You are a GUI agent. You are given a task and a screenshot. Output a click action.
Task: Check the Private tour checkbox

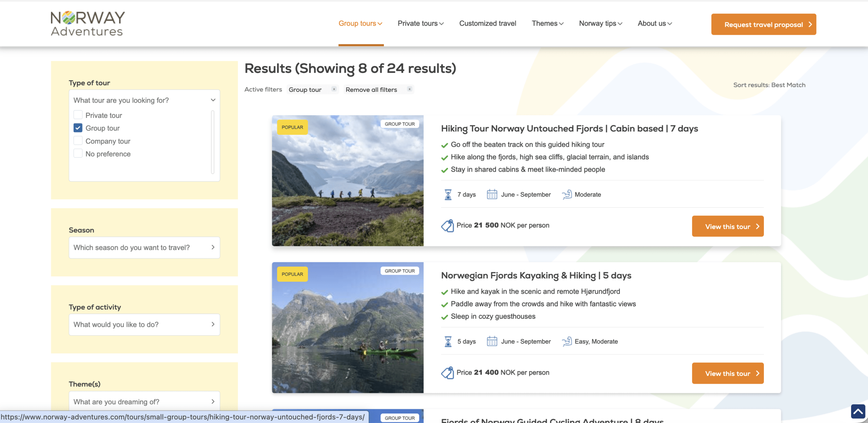click(x=78, y=115)
